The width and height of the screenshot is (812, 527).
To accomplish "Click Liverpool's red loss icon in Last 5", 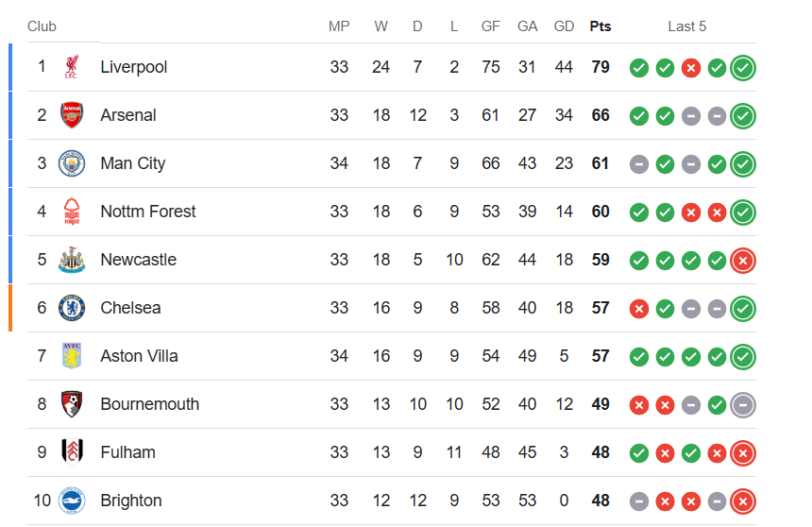I will (691, 68).
